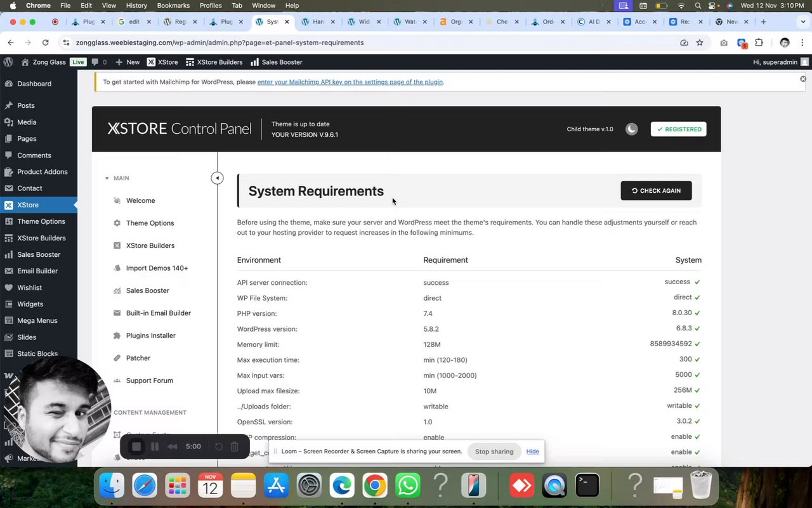Image resolution: width=812 pixels, height=508 pixels.
Task: Click the Hi, superadmin account menu
Action: pos(780,62)
